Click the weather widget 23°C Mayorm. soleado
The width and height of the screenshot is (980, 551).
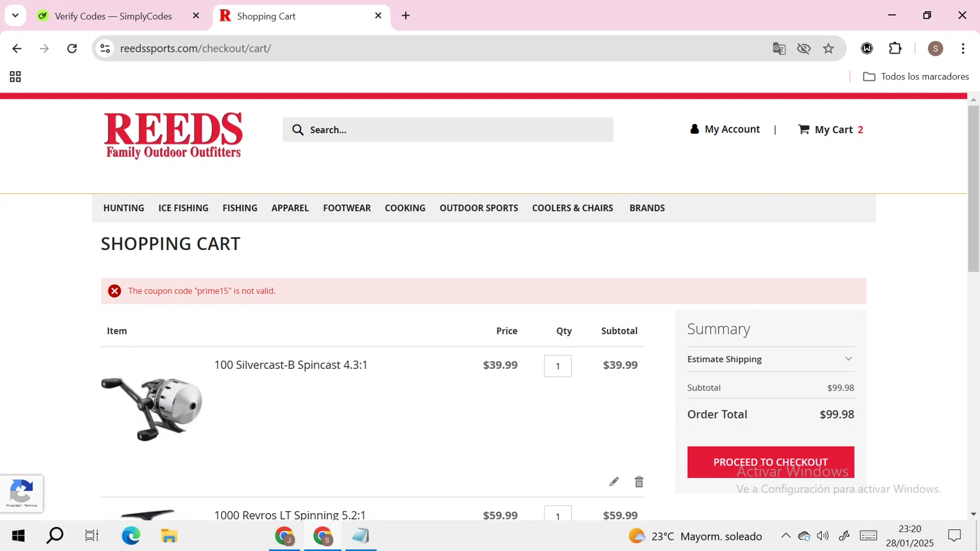[x=695, y=536]
